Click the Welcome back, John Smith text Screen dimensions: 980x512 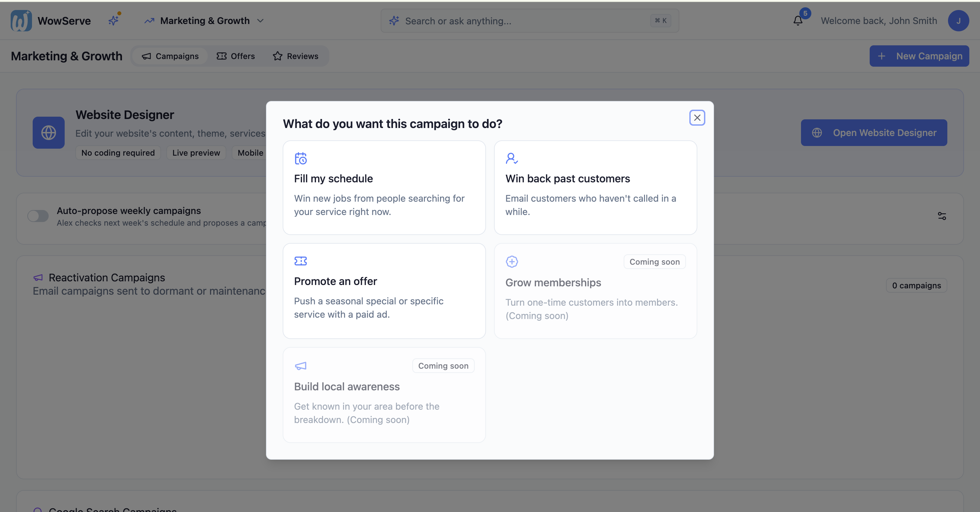879,21
